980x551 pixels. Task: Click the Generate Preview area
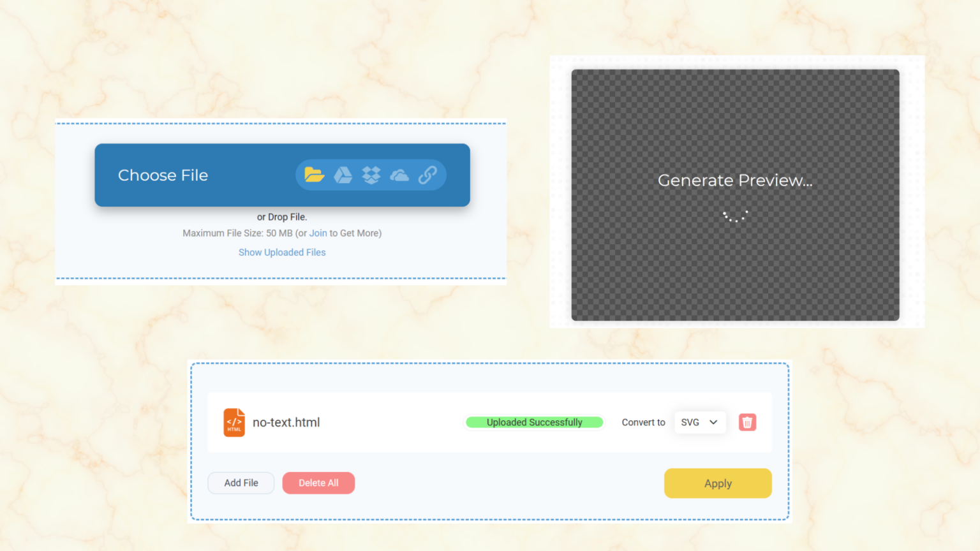[735, 180]
